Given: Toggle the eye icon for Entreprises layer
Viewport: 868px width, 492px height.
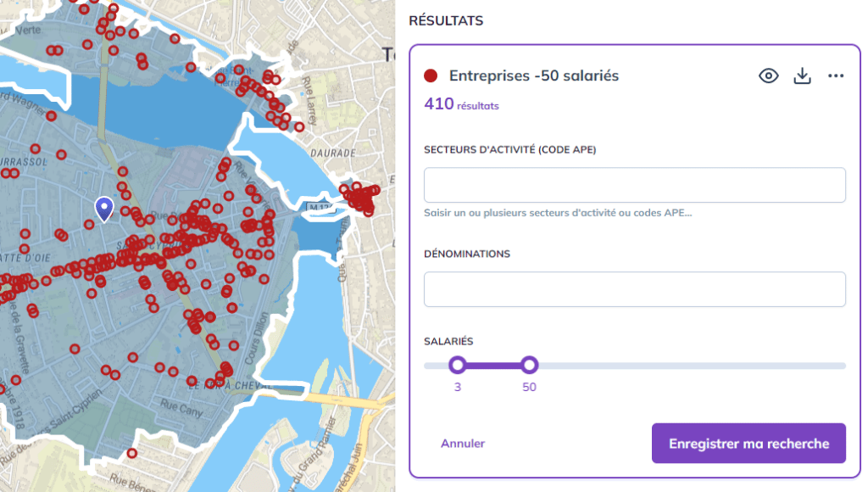Looking at the screenshot, I should point(768,75).
